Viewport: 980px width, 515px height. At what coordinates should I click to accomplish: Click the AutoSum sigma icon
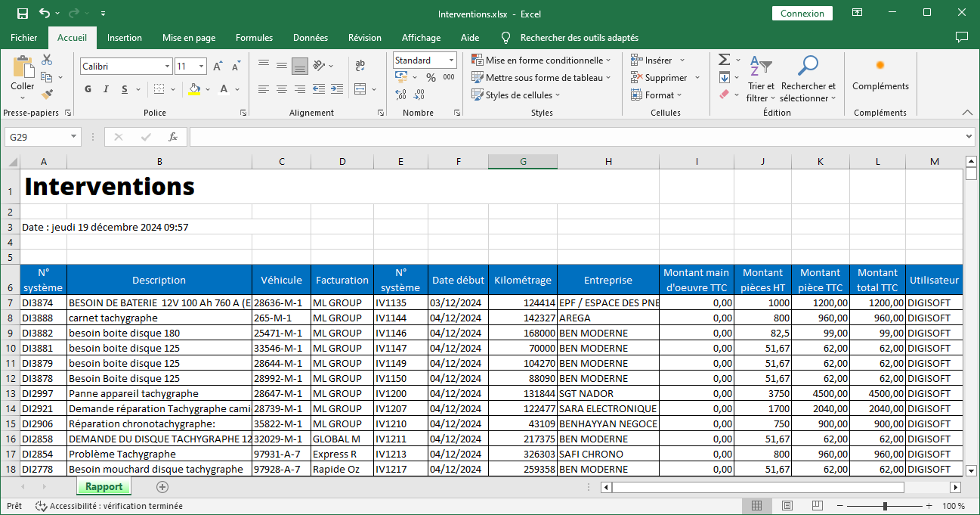coord(724,60)
